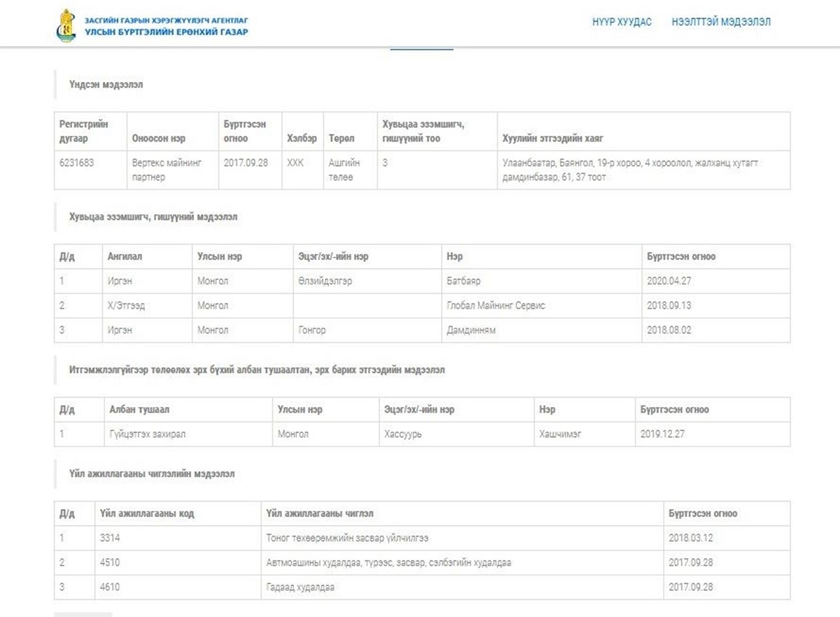This screenshot has height=617, width=840.
Task: Click the УЛСЫН БҮРТГЭЛИЙН ЕРӨНХИЙ ГАЗАР title
Action: pos(166,32)
